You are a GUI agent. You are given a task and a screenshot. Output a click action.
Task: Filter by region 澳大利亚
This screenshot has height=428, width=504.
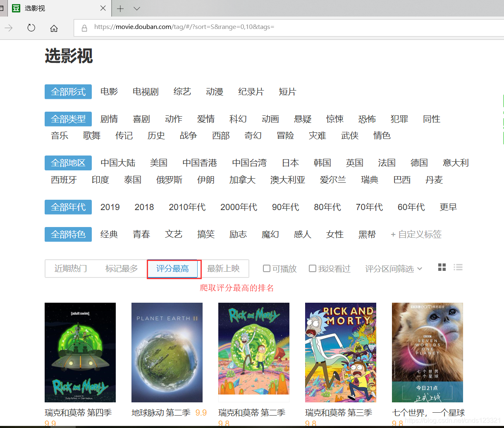click(x=288, y=180)
